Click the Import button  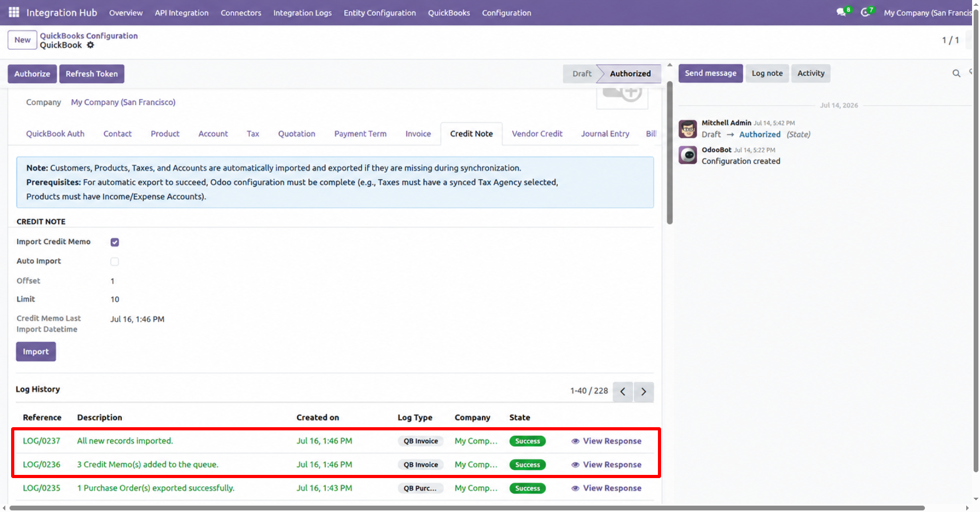tap(36, 351)
